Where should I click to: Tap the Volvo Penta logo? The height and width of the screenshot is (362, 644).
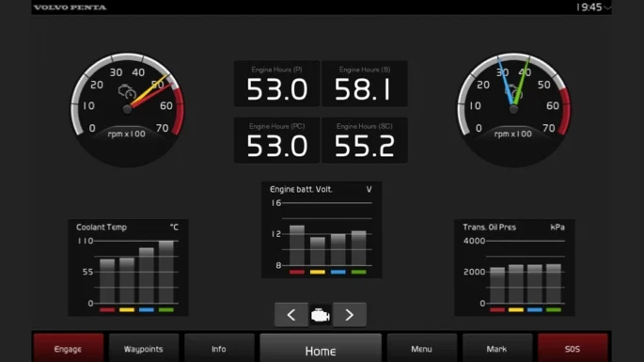pos(71,7)
